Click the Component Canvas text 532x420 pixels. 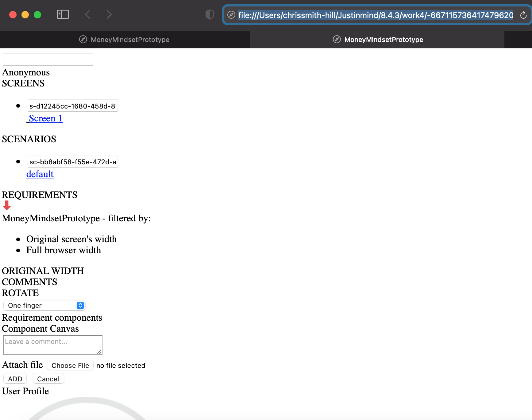(40, 329)
